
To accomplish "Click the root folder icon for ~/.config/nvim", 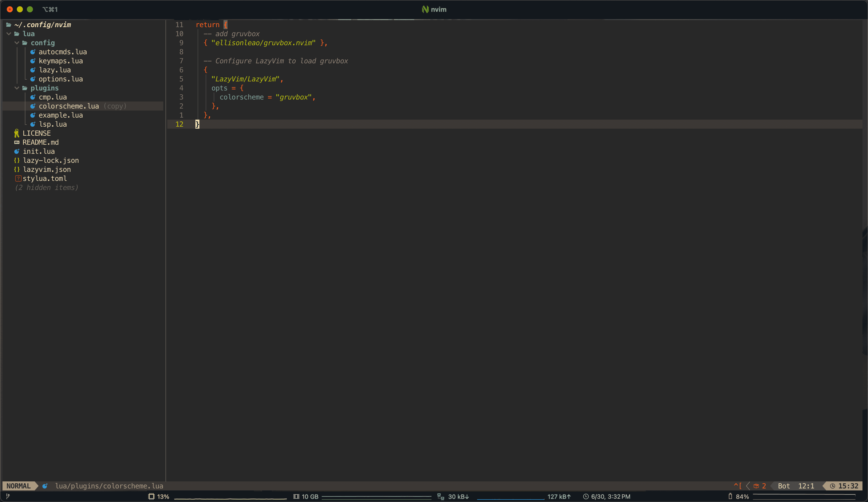I will [9, 25].
